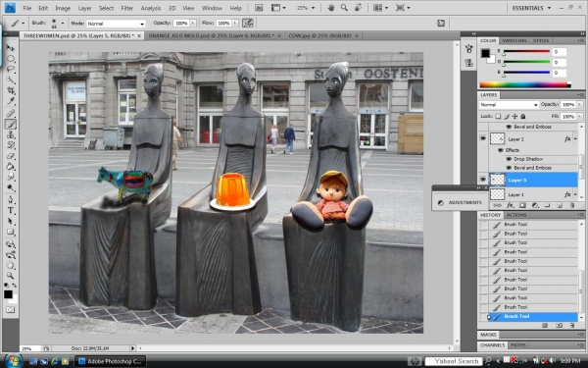Open the Brush preset picker arrow
Viewport: 588px width, 368px height.
(x=63, y=23)
